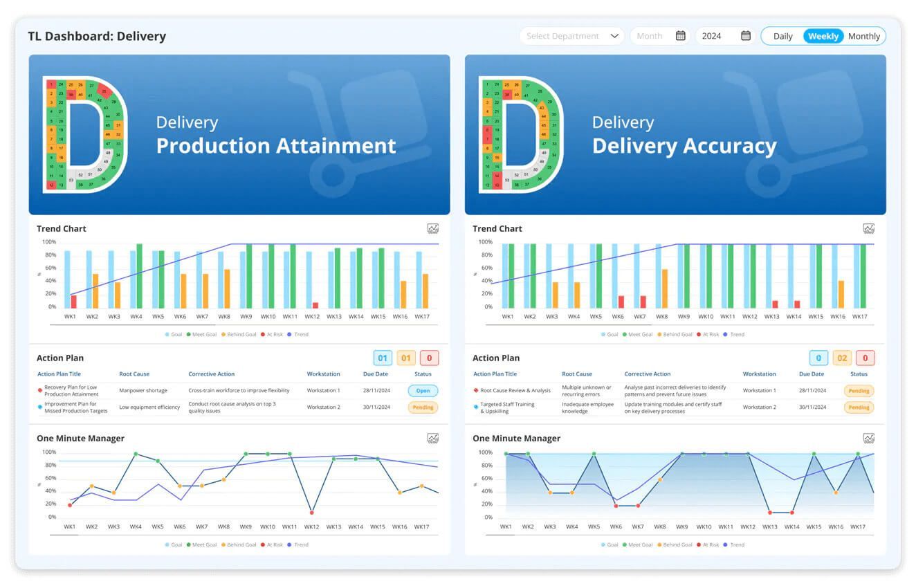This screenshot has height=588, width=916.
Task: Click the chart icon on left One Minute Manager panel
Action: point(432,438)
